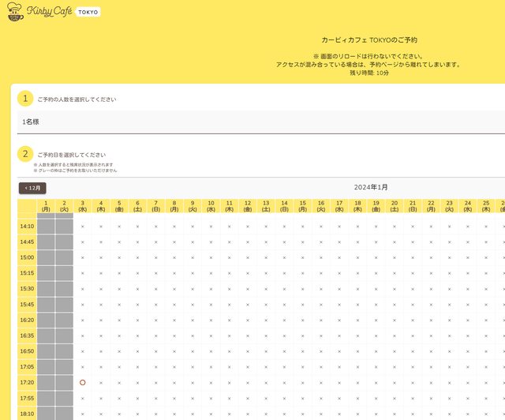Click the January 15 (月) column header
Image resolution: width=505 pixels, height=420 pixels.
(302, 206)
